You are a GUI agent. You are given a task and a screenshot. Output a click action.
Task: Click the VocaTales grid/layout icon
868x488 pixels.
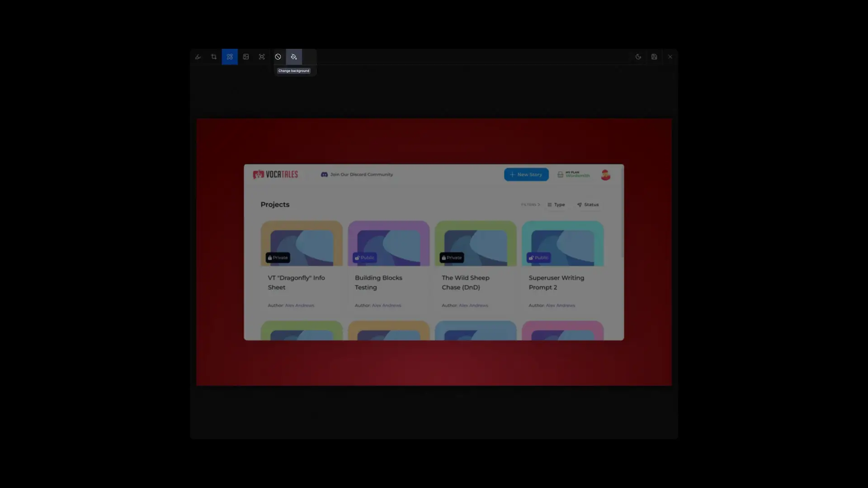click(x=549, y=204)
